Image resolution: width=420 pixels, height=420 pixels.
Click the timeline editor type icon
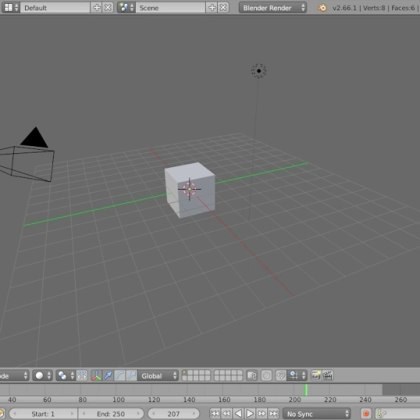(2, 414)
